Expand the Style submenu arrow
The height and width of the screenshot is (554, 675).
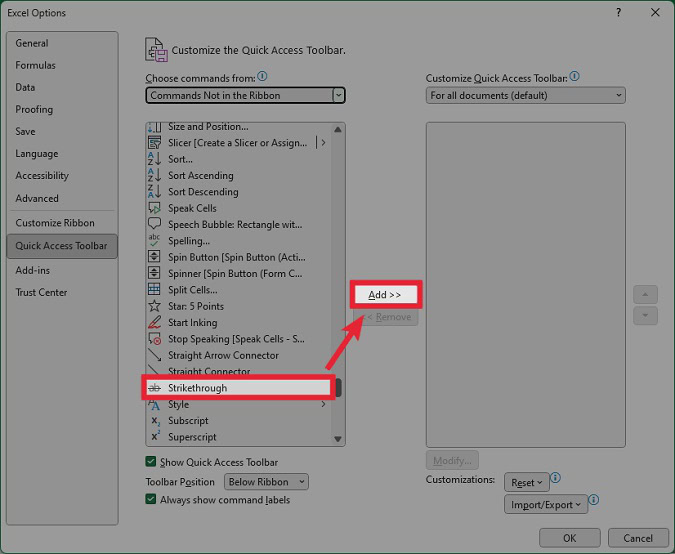pyautogui.click(x=323, y=404)
